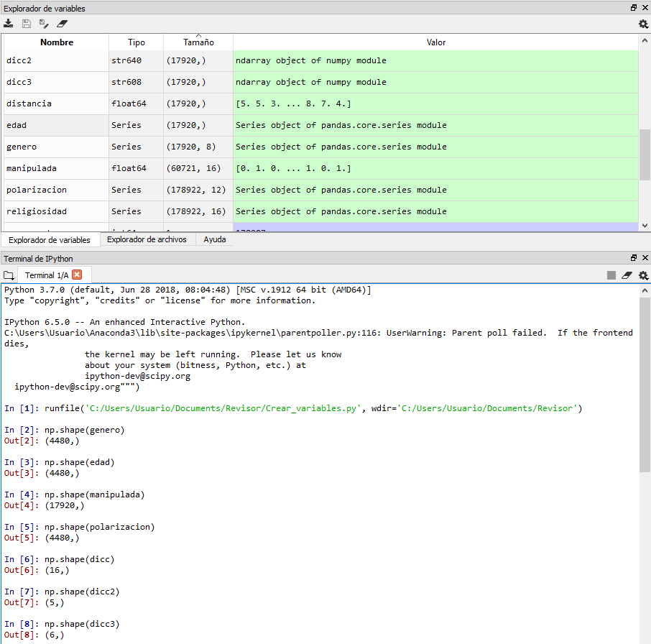Close the Terminal 1/A tab with red X
This screenshot has width=651, height=644.
pyautogui.click(x=77, y=275)
